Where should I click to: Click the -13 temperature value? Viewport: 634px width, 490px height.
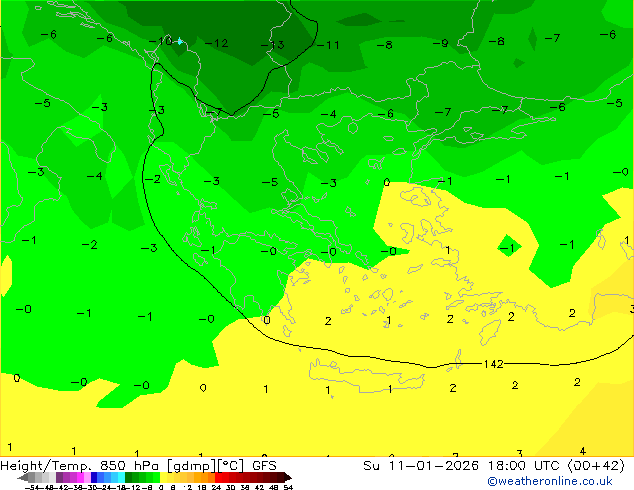point(273,45)
